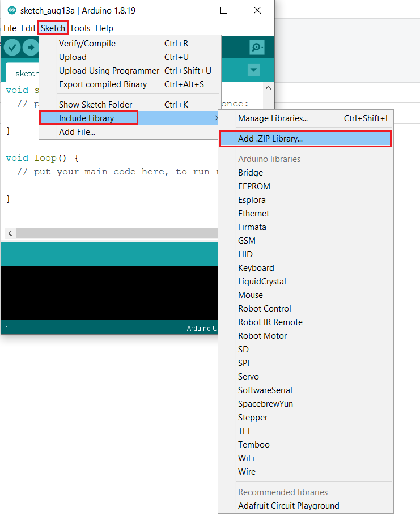Viewport: 420px width, 524px height.
Task: Include the GSM library
Action: point(306,241)
